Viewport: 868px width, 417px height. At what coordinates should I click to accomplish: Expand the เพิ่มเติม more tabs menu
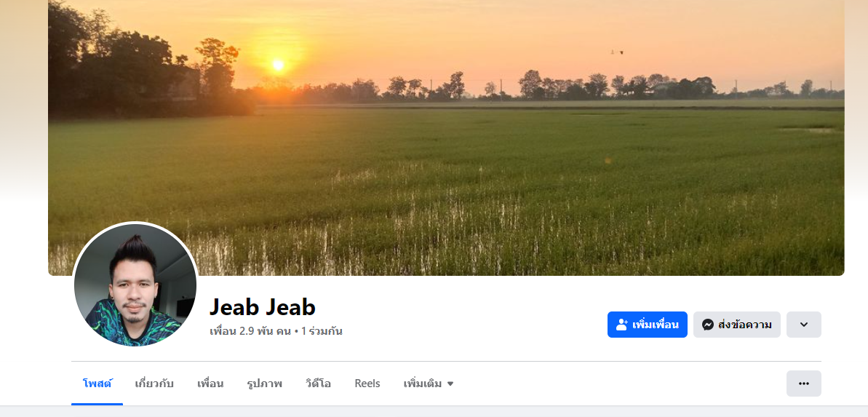coord(429,384)
